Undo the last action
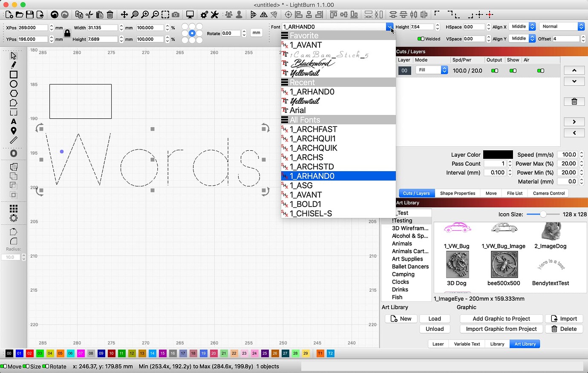The width and height of the screenshot is (588, 373). tap(55, 14)
